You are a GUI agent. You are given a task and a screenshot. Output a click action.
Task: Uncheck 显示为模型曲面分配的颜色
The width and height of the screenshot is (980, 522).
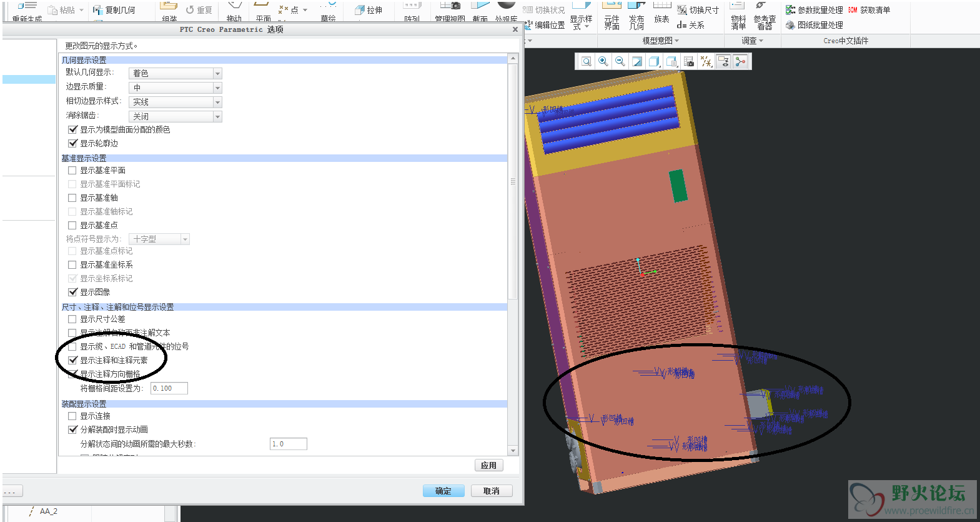72,130
